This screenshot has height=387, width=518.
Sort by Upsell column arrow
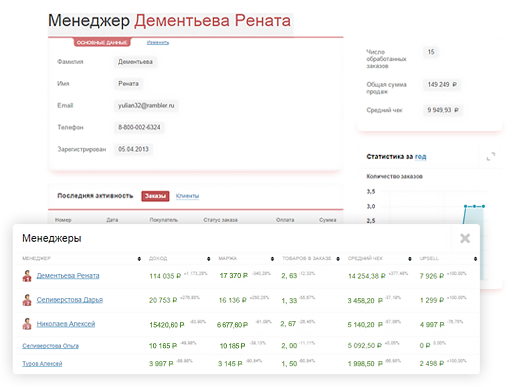475,259
